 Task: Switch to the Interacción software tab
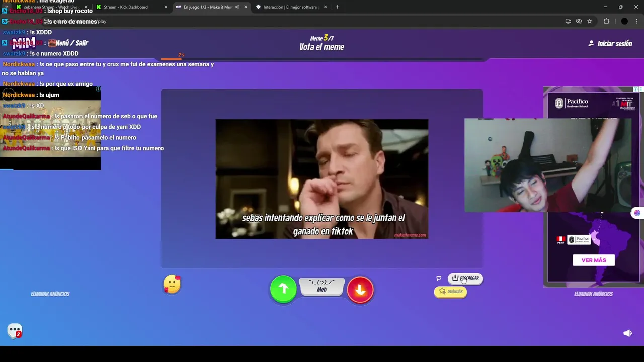coord(290,7)
